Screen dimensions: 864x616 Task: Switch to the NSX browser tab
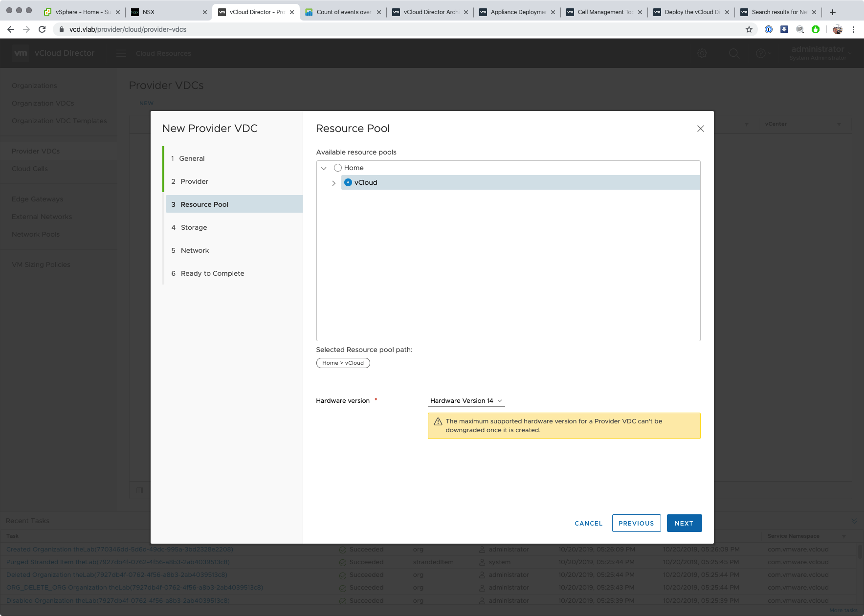pyautogui.click(x=169, y=12)
